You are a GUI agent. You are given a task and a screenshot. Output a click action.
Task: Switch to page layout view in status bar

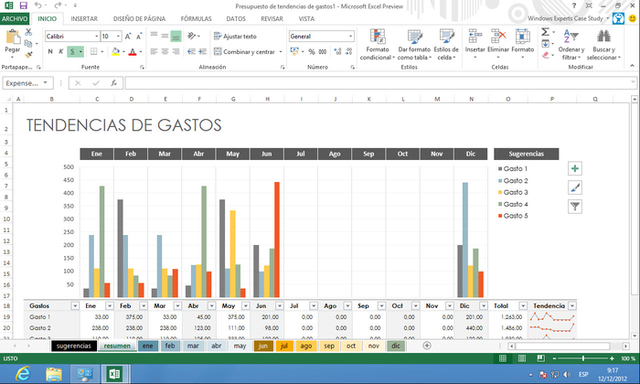click(x=522, y=358)
